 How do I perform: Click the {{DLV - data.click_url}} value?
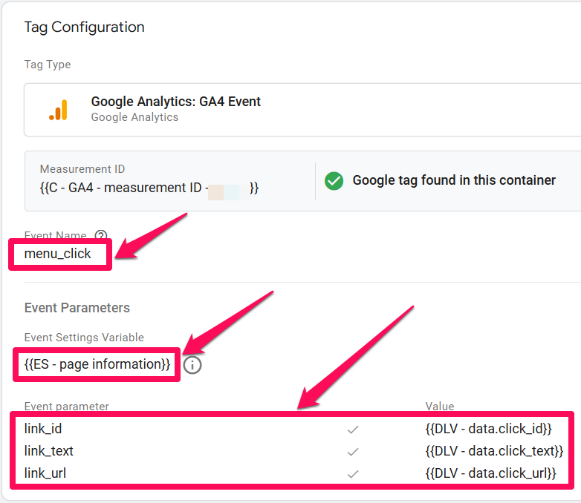[491, 473]
